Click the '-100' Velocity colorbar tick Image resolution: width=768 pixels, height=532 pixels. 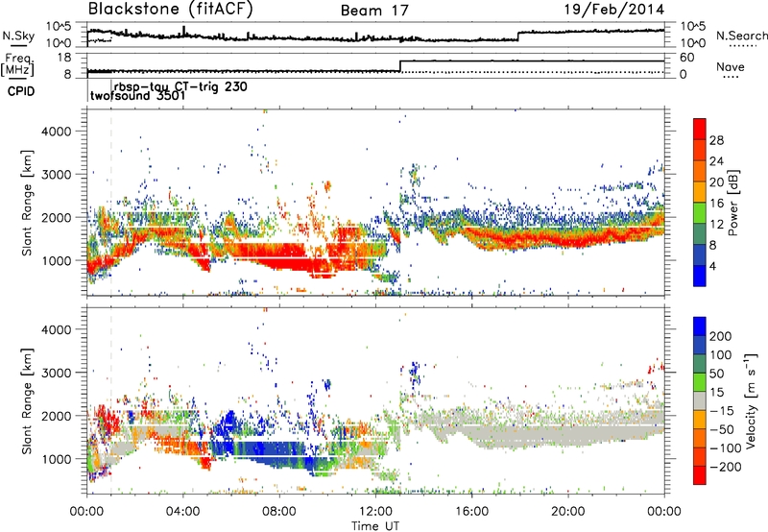coord(725,447)
